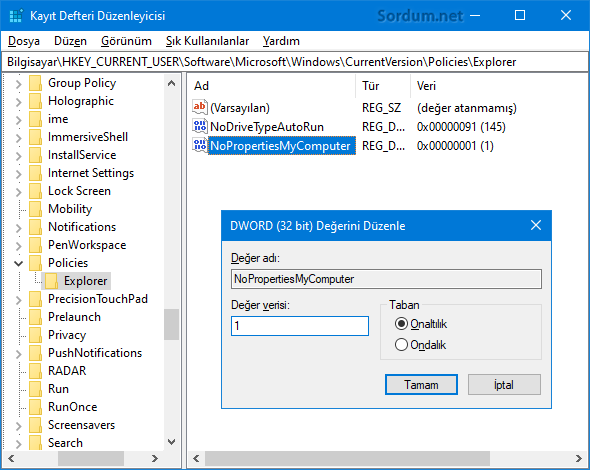Click the Değer adı field

pos(386,279)
